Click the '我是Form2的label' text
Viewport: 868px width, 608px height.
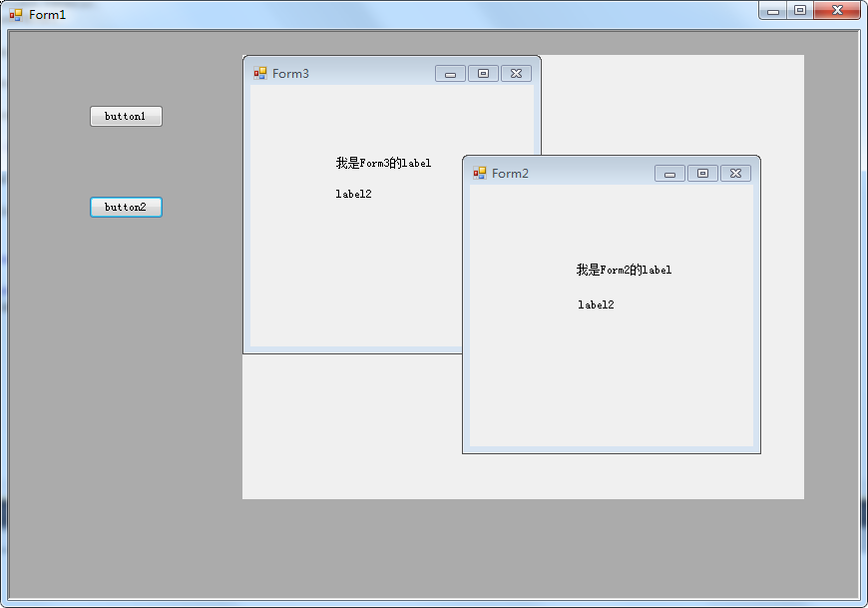click(x=624, y=270)
